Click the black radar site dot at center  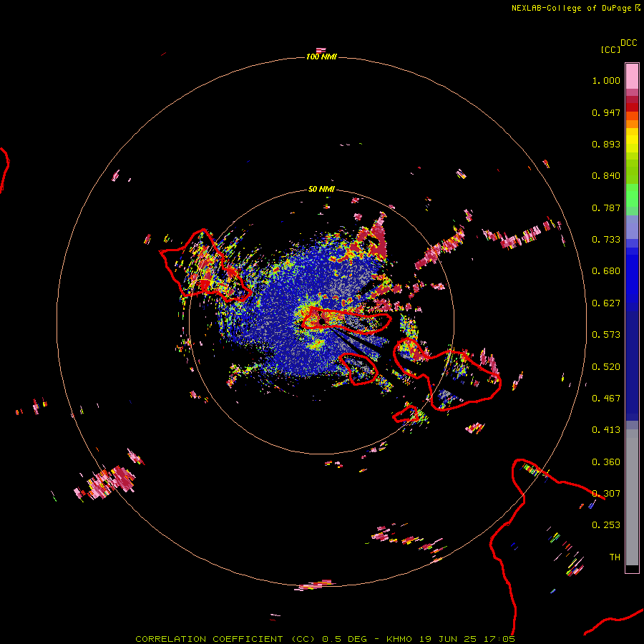[323, 321]
